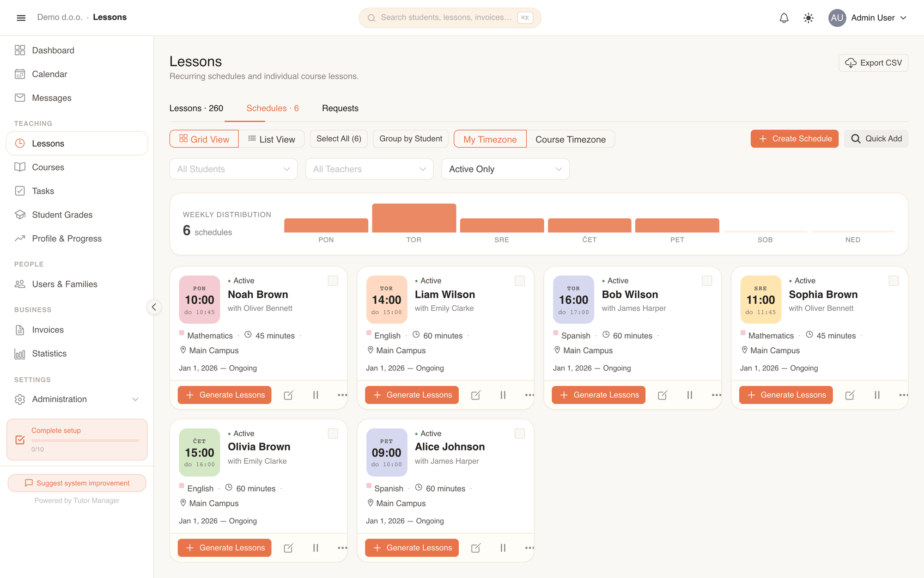Toggle light/dark theme sun icon
Viewport: 924px width, 578px height.
[x=808, y=18]
